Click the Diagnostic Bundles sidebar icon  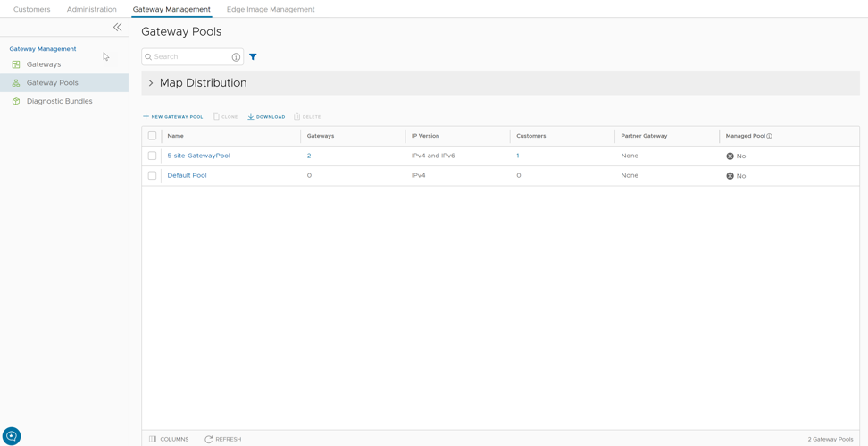pos(16,101)
